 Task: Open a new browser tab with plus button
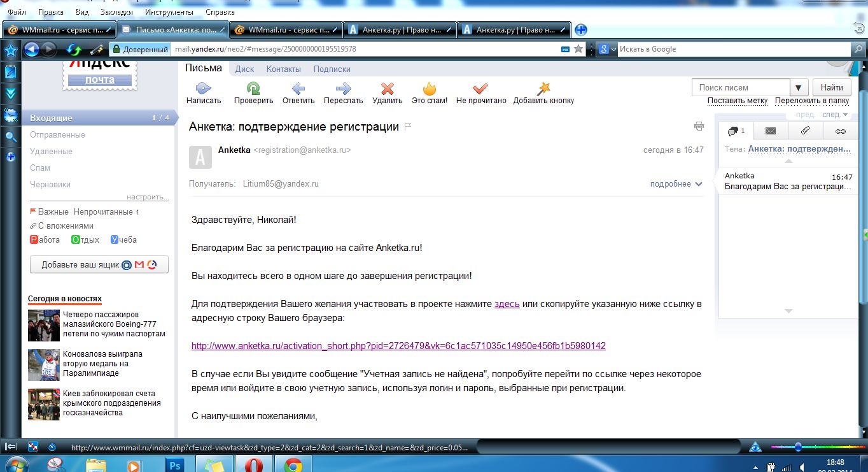pos(580,29)
